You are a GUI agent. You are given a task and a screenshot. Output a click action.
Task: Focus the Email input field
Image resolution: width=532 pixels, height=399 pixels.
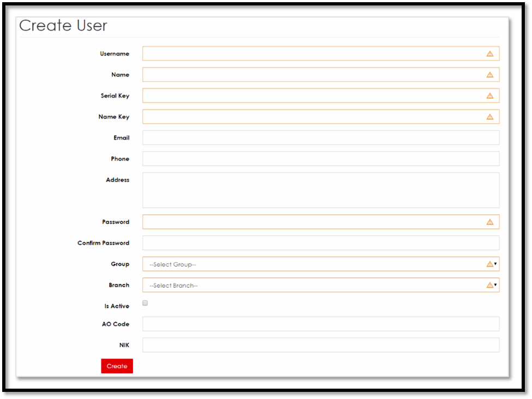321,137
